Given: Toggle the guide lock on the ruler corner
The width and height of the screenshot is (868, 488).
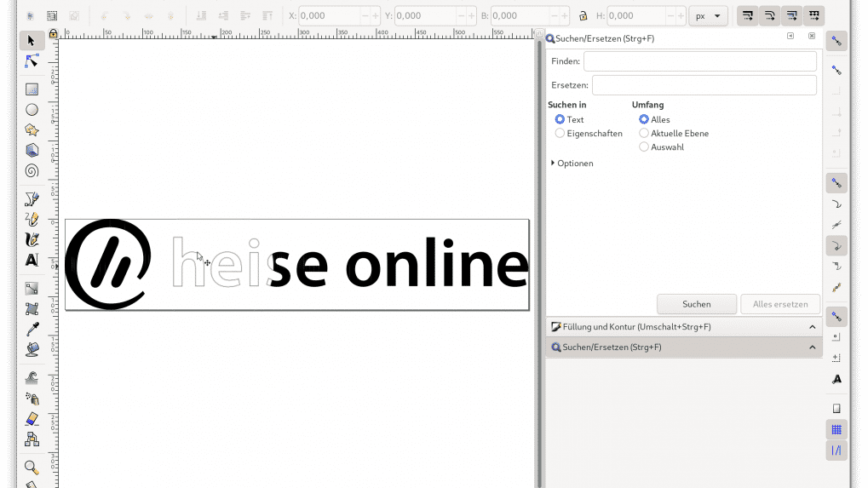Looking at the screenshot, I should (x=53, y=34).
